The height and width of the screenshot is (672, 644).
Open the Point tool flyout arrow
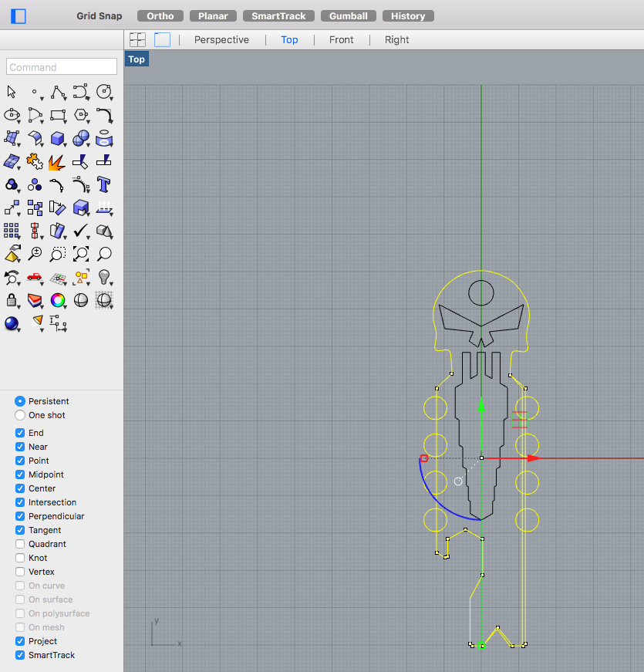[42, 99]
